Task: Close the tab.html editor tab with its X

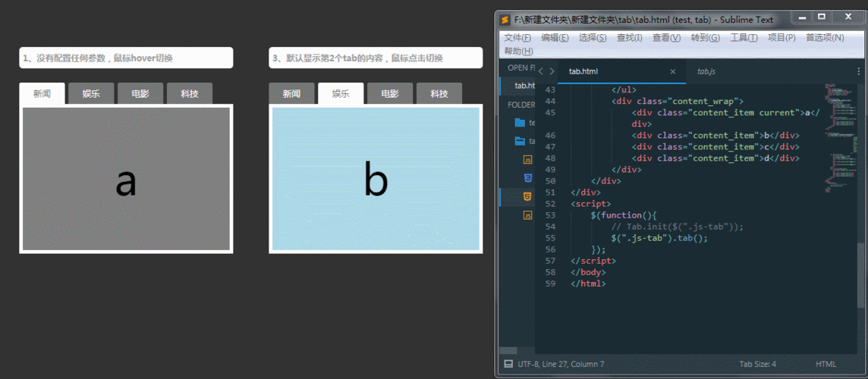Action: point(672,71)
